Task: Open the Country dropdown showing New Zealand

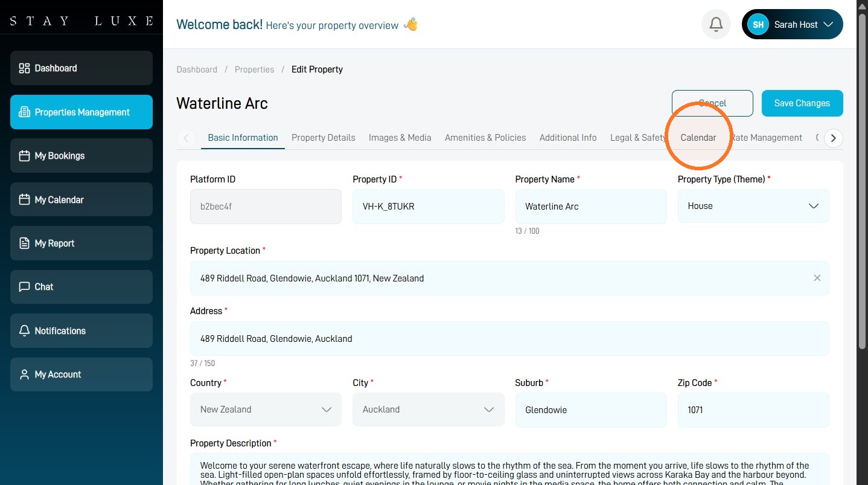Action: pyautogui.click(x=266, y=410)
